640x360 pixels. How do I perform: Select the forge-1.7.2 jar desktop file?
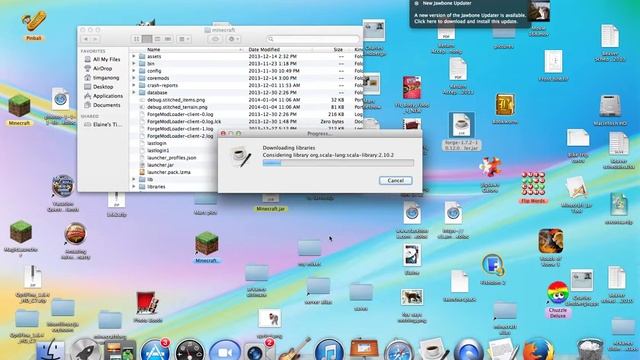point(461,131)
